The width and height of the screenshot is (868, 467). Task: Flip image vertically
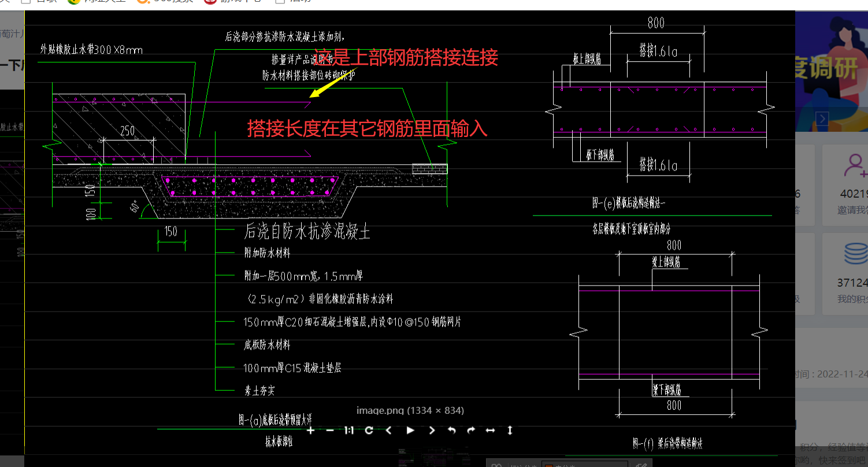(510, 430)
